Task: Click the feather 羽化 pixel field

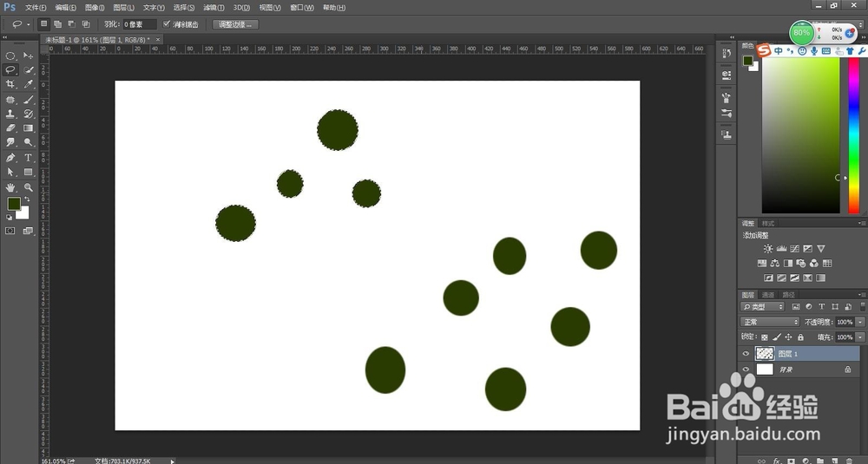Action: 140,24
